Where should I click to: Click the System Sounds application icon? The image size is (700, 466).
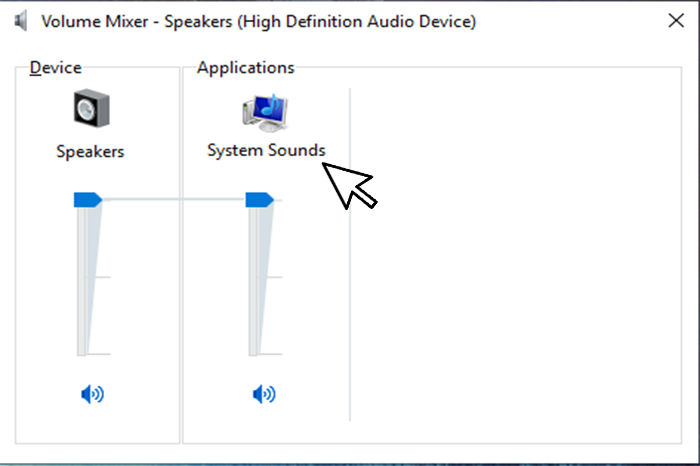264,112
